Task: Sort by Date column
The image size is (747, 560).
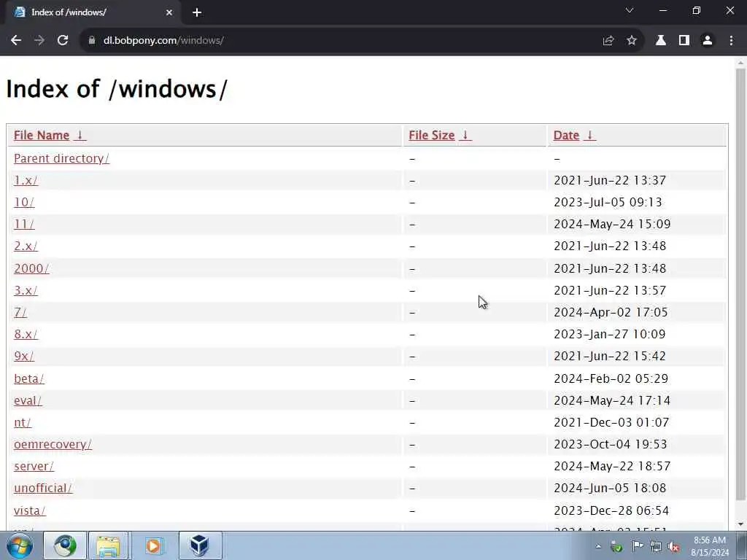Action: coord(574,135)
